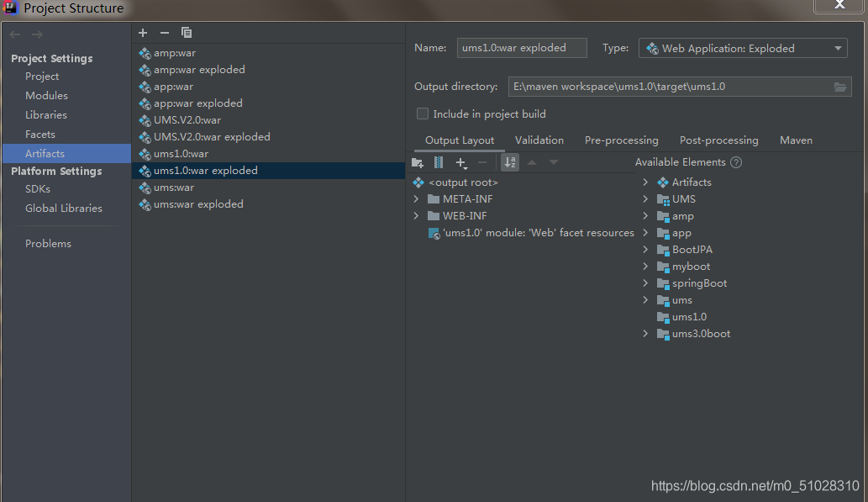Expand UMS module in Available Elements

coord(645,199)
